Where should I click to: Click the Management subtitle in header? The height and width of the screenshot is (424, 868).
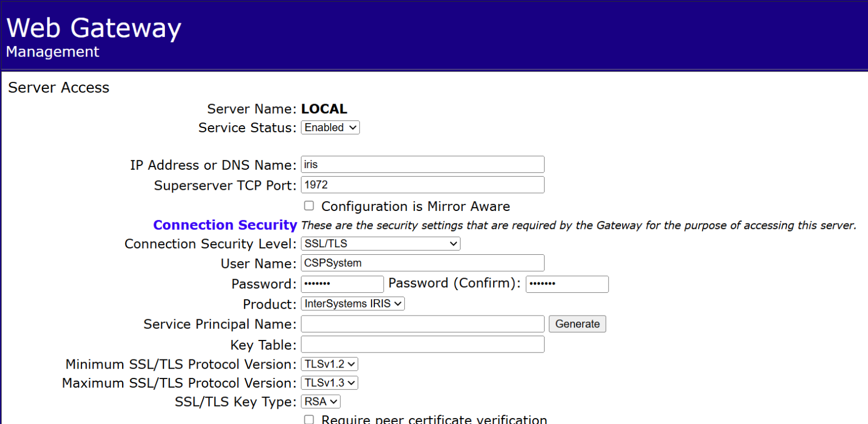tap(53, 52)
